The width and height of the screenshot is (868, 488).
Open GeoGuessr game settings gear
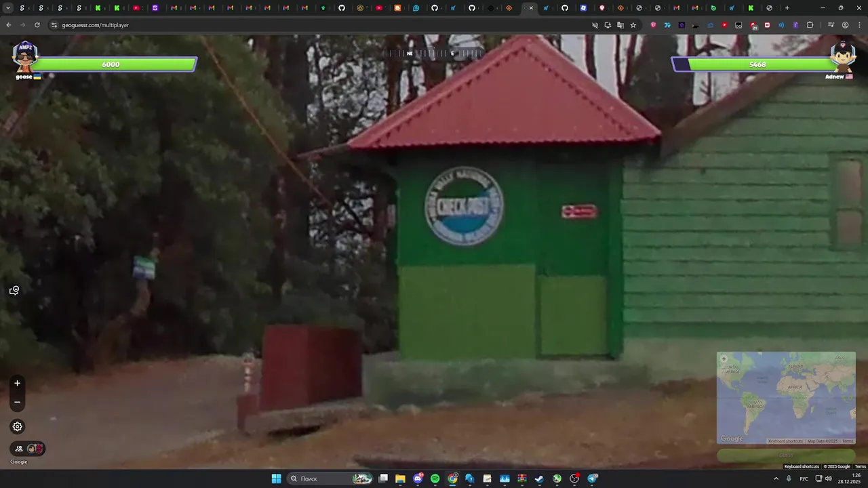(17, 426)
